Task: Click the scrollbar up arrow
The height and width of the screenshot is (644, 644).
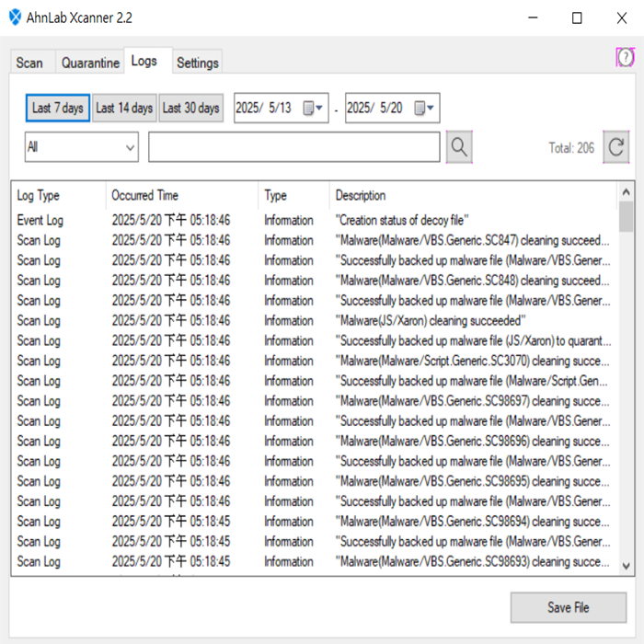Action: (x=626, y=191)
